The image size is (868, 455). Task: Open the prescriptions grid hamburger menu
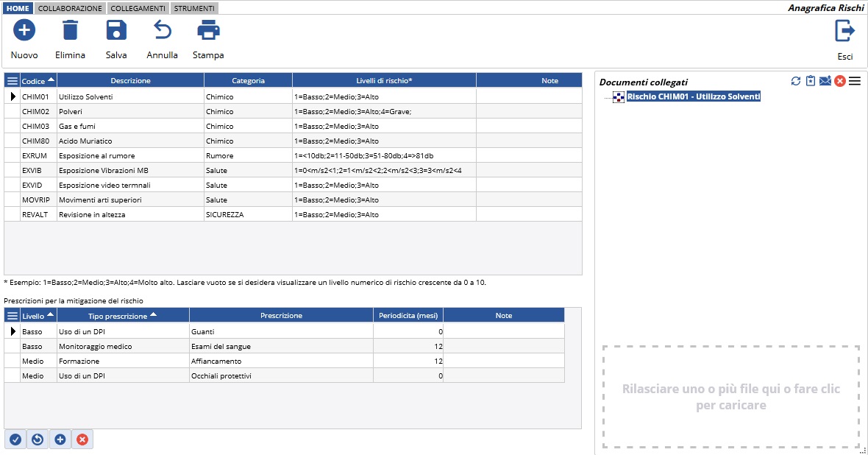[13, 316]
